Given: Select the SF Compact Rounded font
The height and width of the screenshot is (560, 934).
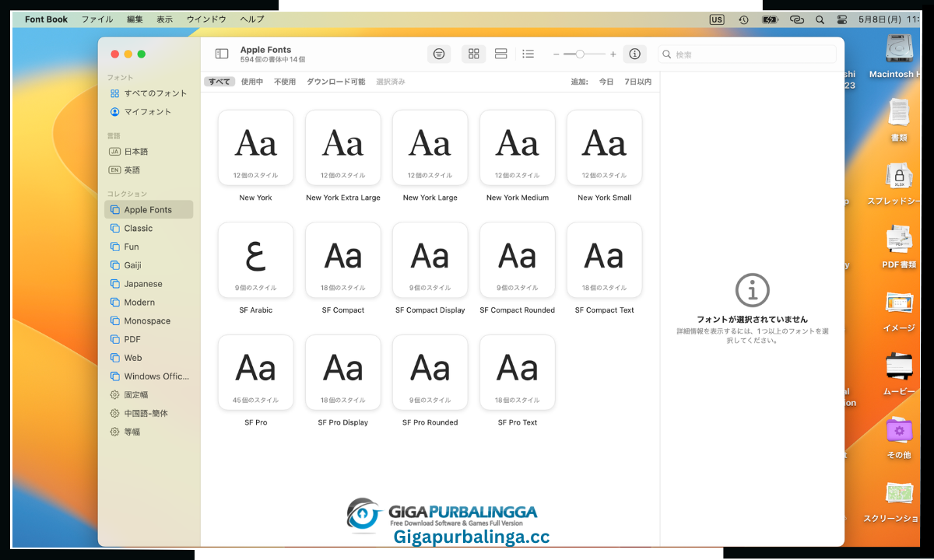Looking at the screenshot, I should tap(518, 261).
